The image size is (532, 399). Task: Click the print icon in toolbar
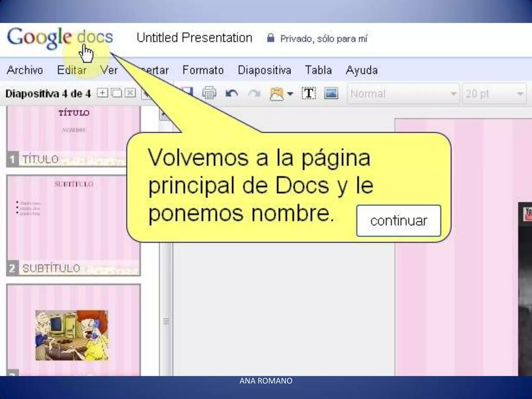(209, 93)
